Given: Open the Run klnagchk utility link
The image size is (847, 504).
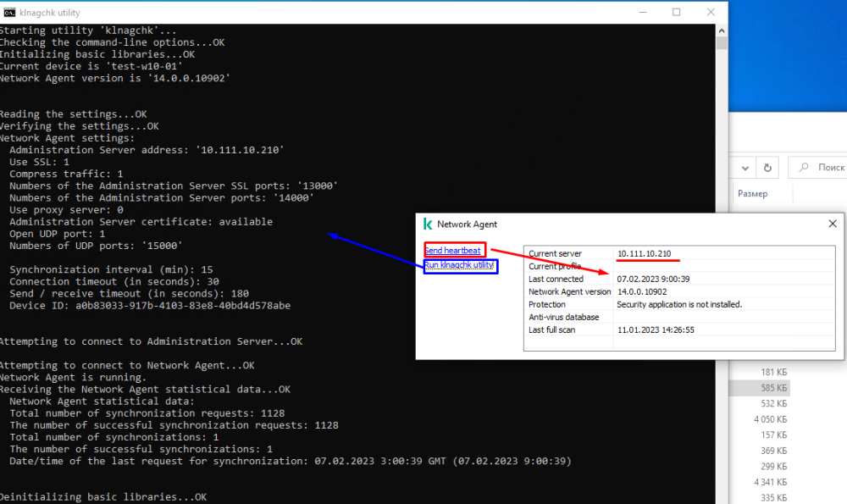Looking at the screenshot, I should [459, 264].
